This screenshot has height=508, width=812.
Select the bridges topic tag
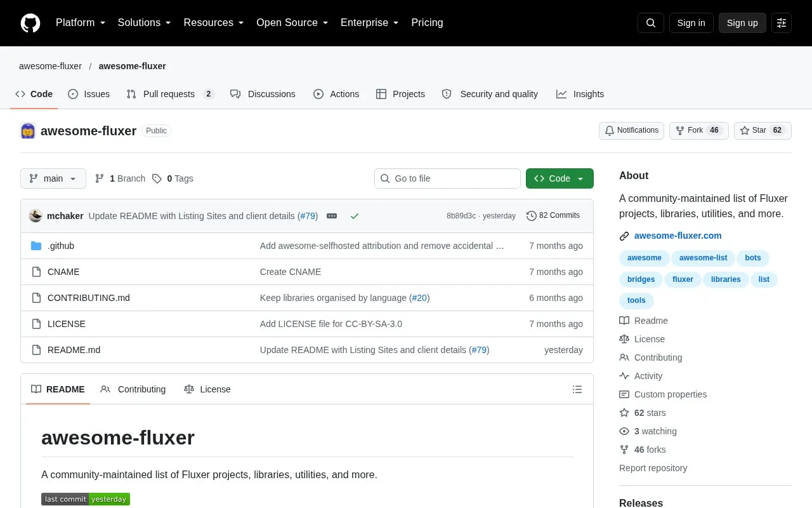point(641,279)
